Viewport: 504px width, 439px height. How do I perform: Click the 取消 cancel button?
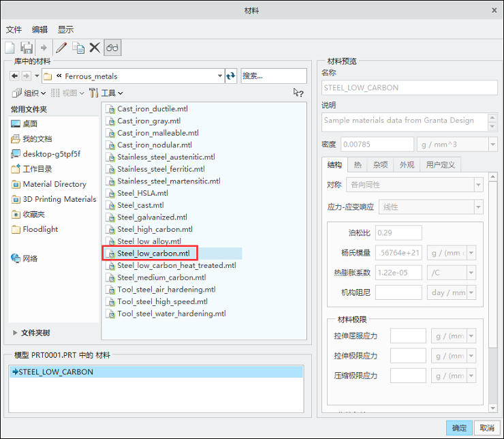point(487,428)
